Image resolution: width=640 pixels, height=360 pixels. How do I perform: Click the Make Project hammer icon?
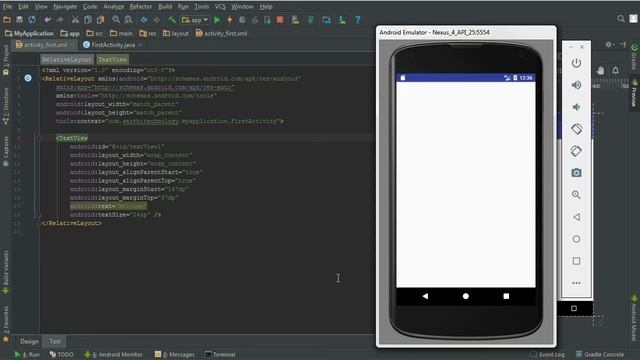pyautogui.click(x=172, y=20)
